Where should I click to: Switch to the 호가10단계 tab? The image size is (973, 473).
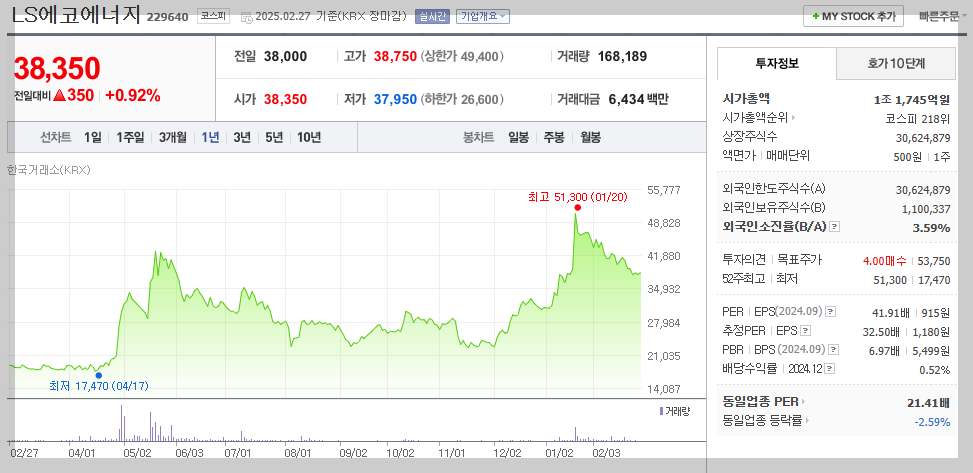(x=896, y=63)
